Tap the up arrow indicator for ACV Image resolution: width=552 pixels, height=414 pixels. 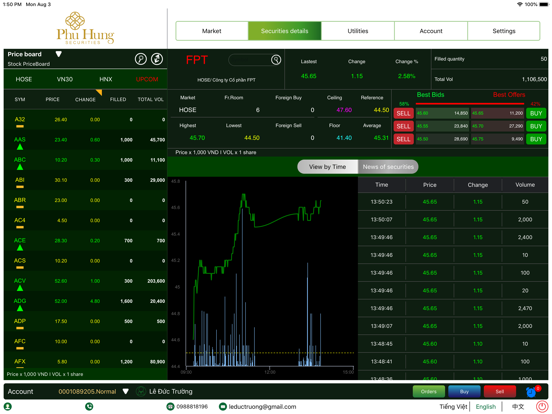click(20, 288)
